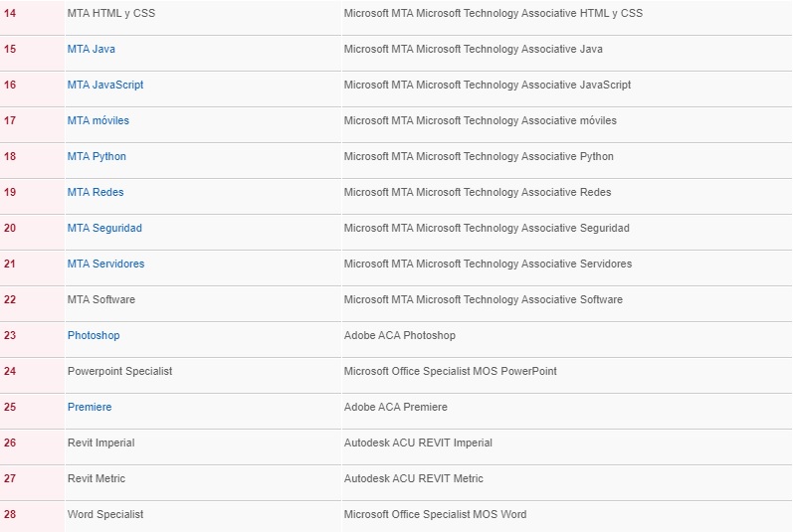Click the Powerpoint Specialist name cell
The height and width of the screenshot is (532, 793).
click(x=203, y=375)
